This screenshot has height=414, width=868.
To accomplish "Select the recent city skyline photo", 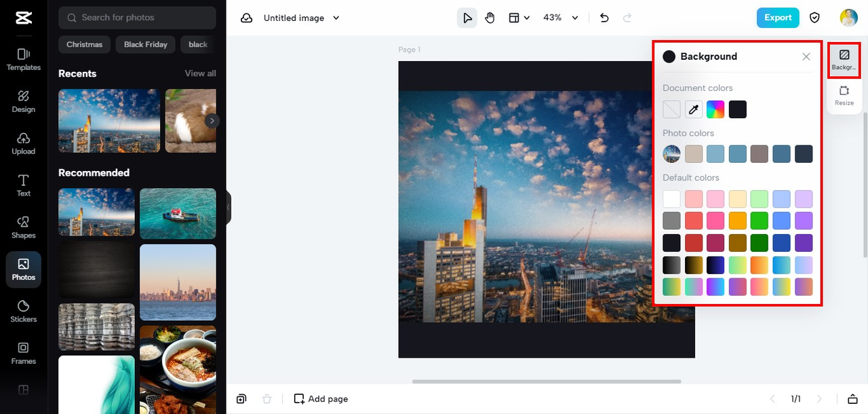I will [109, 121].
